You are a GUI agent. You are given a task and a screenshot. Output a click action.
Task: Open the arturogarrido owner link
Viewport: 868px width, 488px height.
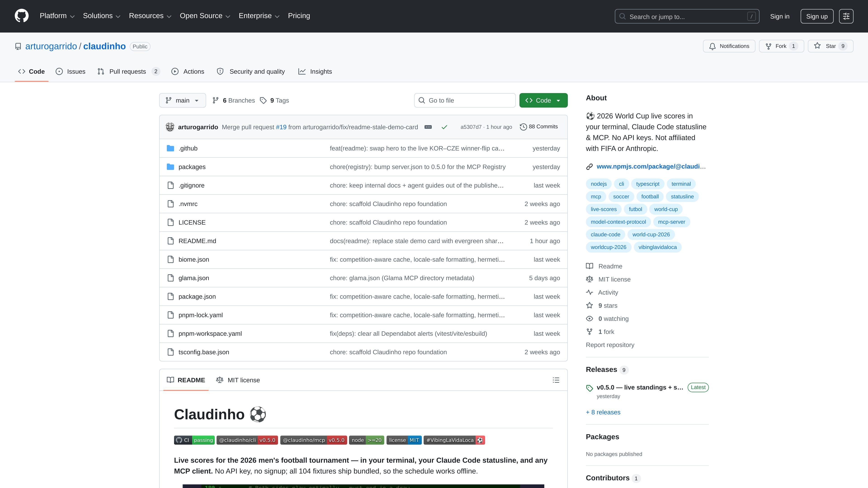pyautogui.click(x=51, y=46)
